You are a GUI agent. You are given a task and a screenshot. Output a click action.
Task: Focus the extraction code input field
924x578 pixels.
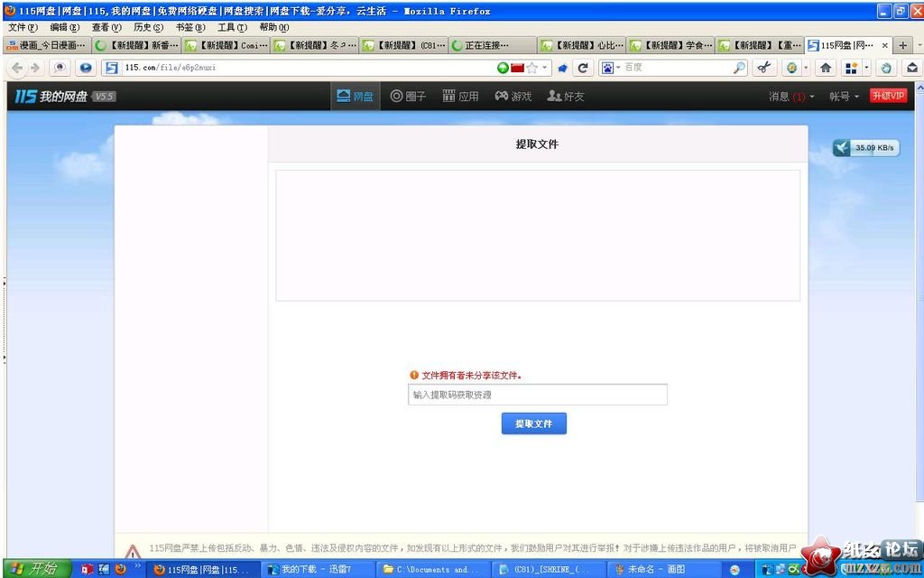[537, 395]
